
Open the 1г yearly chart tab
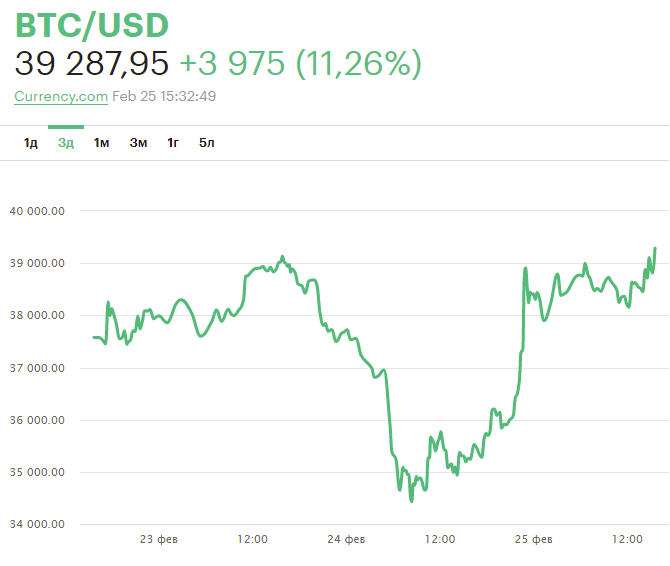[x=173, y=143]
